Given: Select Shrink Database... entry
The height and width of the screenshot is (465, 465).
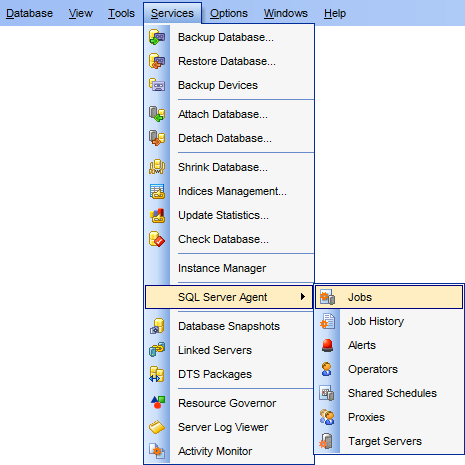Looking at the screenshot, I should [x=229, y=167].
